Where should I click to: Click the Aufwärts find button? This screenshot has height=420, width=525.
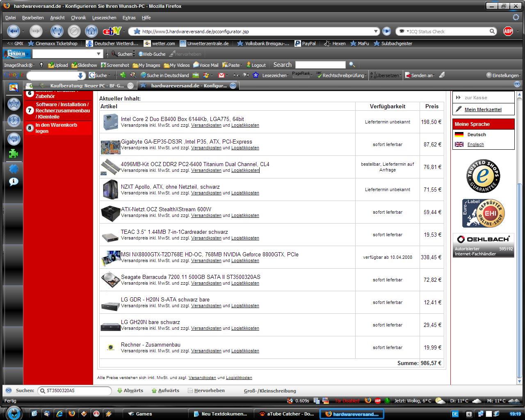(165, 390)
